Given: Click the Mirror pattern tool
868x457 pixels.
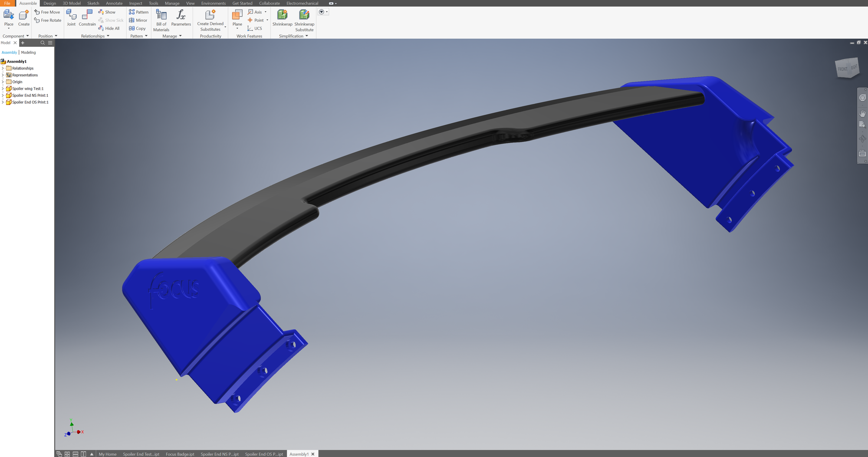Looking at the screenshot, I should coord(138,20).
